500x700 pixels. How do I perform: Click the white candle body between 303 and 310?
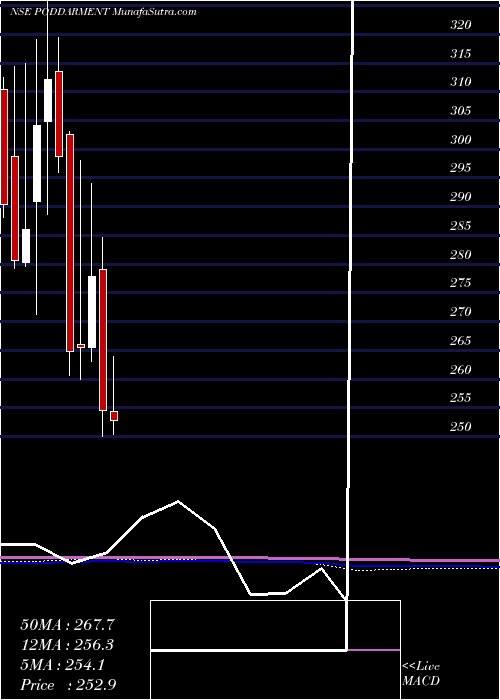tap(48, 100)
